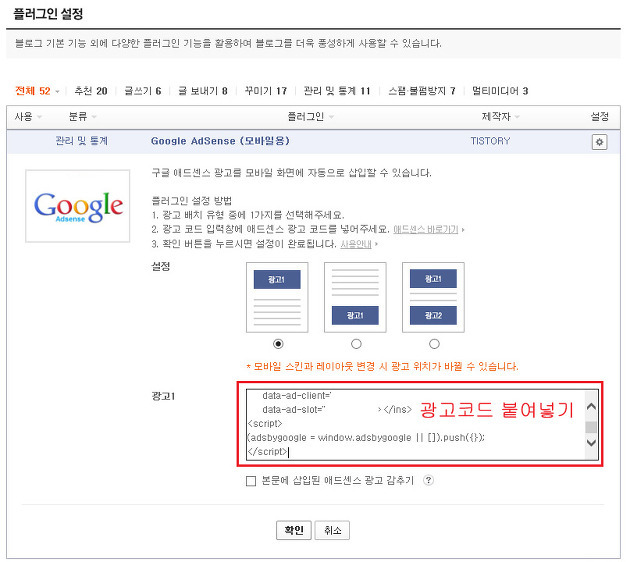Click the 관리 및 통계 category in plugin row

[x=82, y=141]
